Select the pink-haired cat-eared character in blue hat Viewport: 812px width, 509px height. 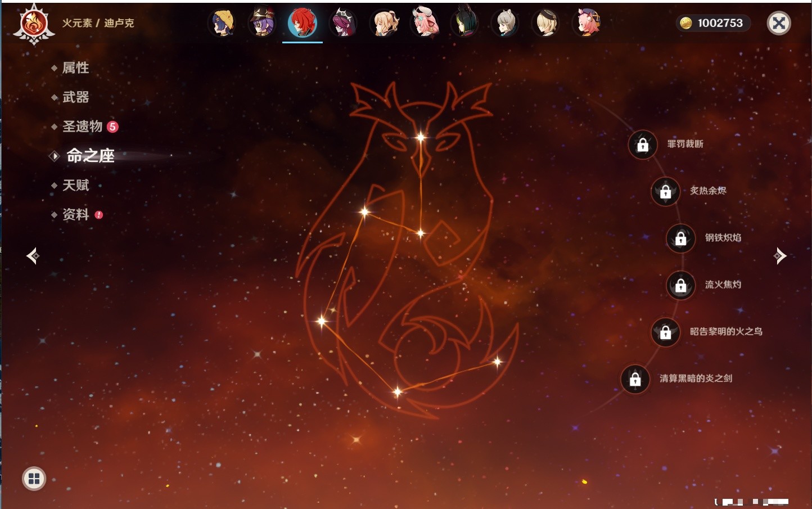(586, 23)
